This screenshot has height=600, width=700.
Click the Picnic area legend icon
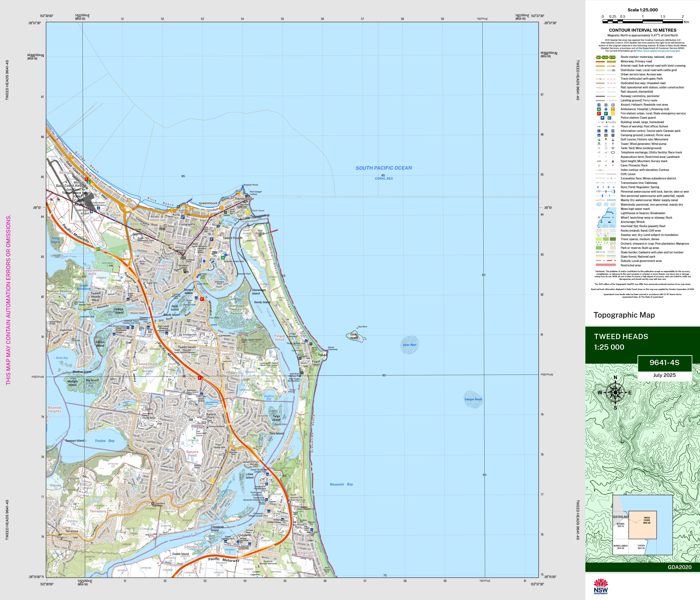tap(613, 135)
